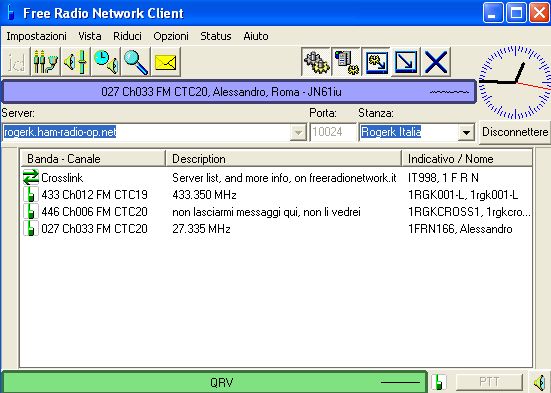The image size is (551, 393).
Task: Click window with gear arrow icon
Action: [x=376, y=62]
